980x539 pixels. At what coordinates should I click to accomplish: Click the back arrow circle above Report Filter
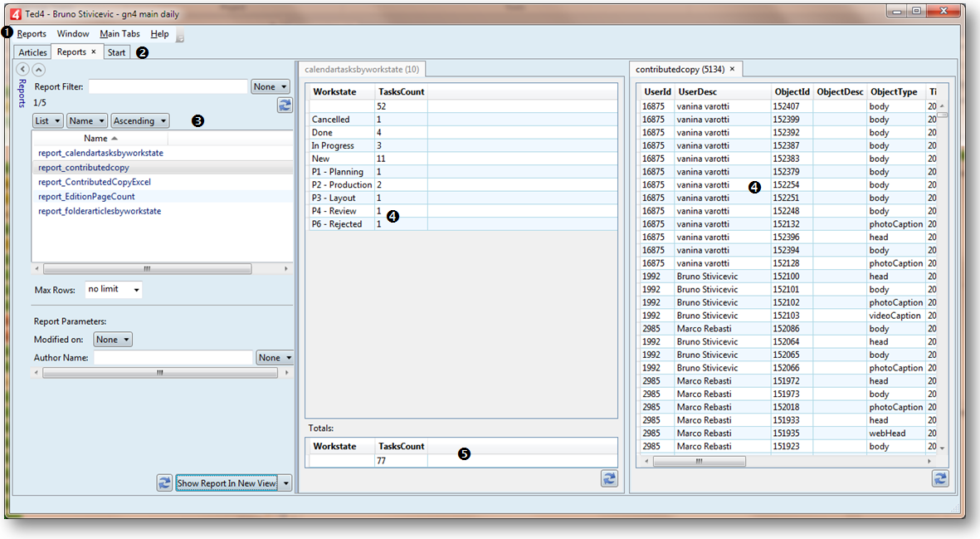click(x=23, y=70)
